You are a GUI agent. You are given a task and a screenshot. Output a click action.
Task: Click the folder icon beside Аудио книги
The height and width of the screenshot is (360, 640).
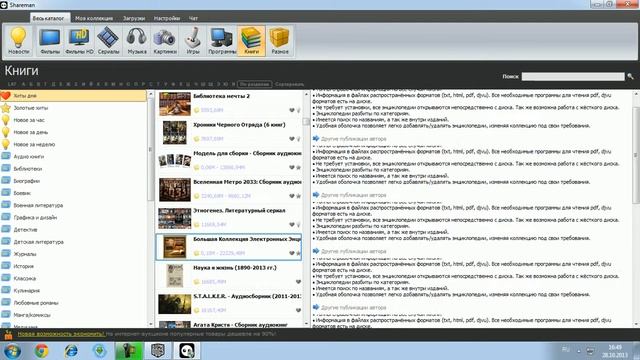click(6, 156)
